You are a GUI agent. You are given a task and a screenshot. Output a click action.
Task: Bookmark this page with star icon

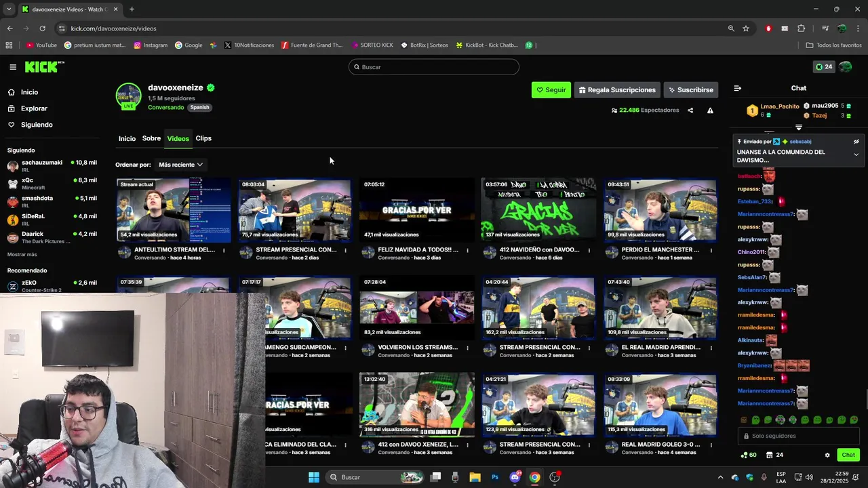[x=746, y=28]
